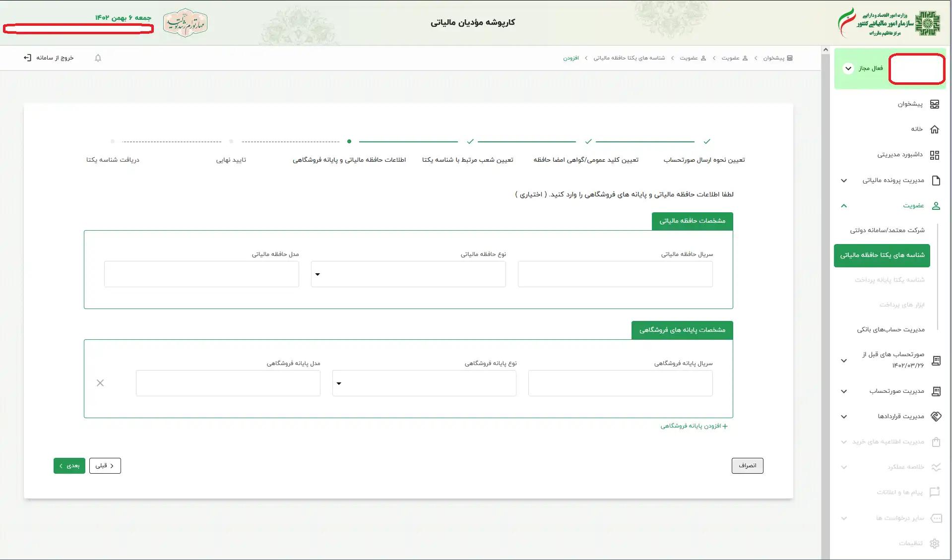Click the بعدی next button
The image size is (952, 560).
click(x=69, y=465)
